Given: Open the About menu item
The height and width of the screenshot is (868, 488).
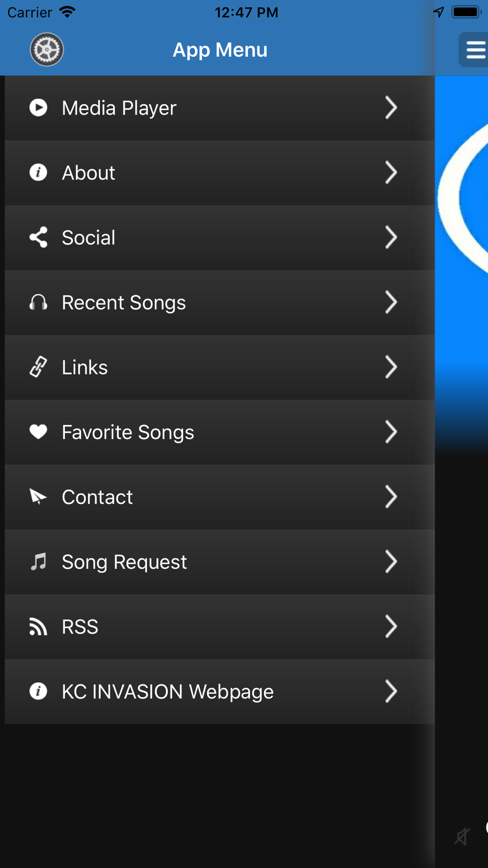Looking at the screenshot, I should tap(220, 173).
